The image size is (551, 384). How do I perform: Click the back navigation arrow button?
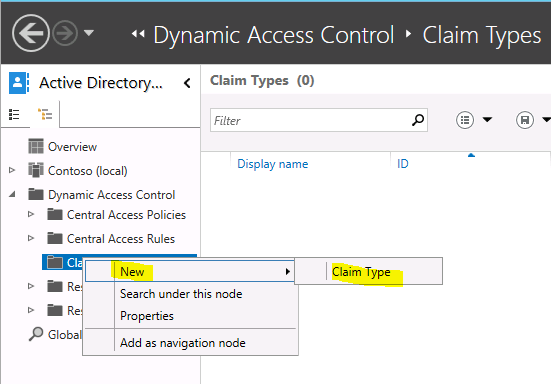[x=31, y=33]
